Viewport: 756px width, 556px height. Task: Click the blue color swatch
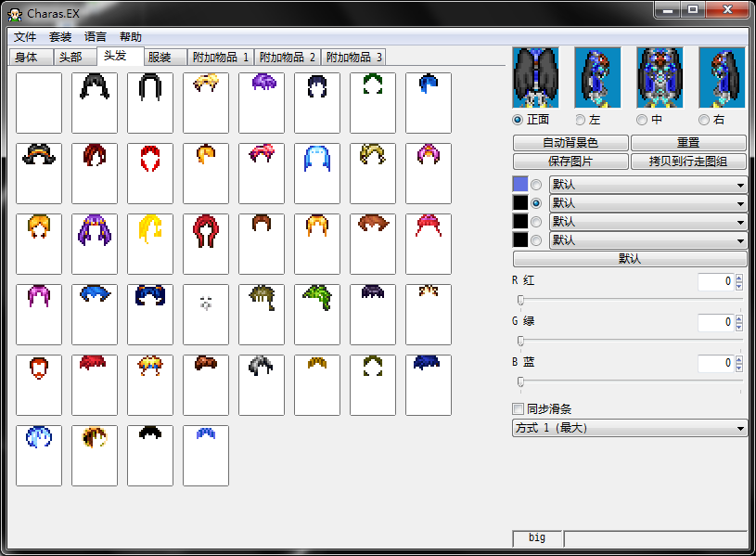[520, 185]
